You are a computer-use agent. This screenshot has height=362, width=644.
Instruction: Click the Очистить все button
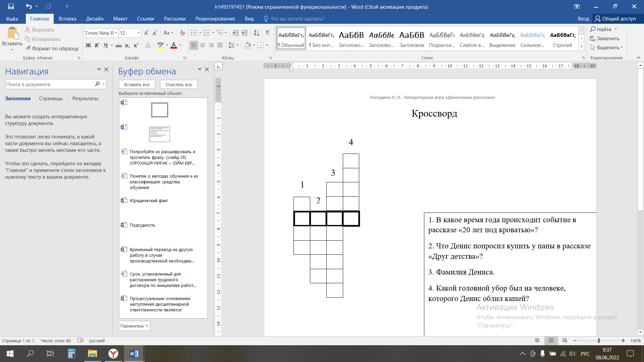pyautogui.click(x=178, y=84)
